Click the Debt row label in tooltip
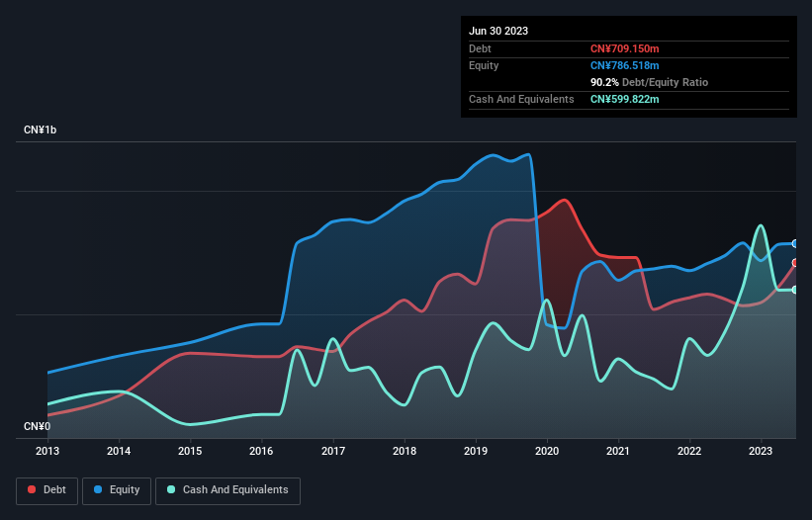 point(480,48)
